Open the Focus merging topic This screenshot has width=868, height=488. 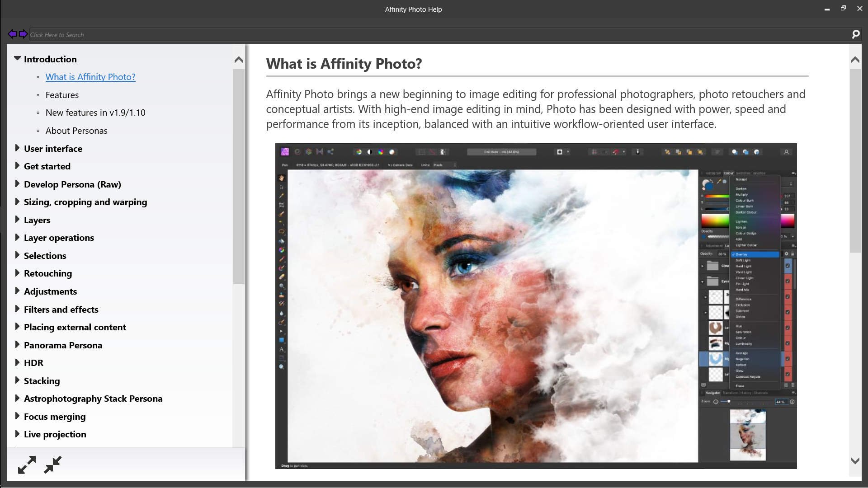point(55,417)
